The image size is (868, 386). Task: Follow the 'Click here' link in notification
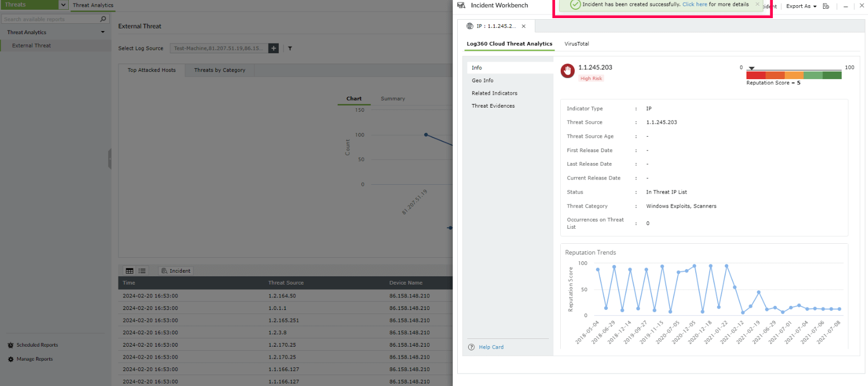coord(695,4)
